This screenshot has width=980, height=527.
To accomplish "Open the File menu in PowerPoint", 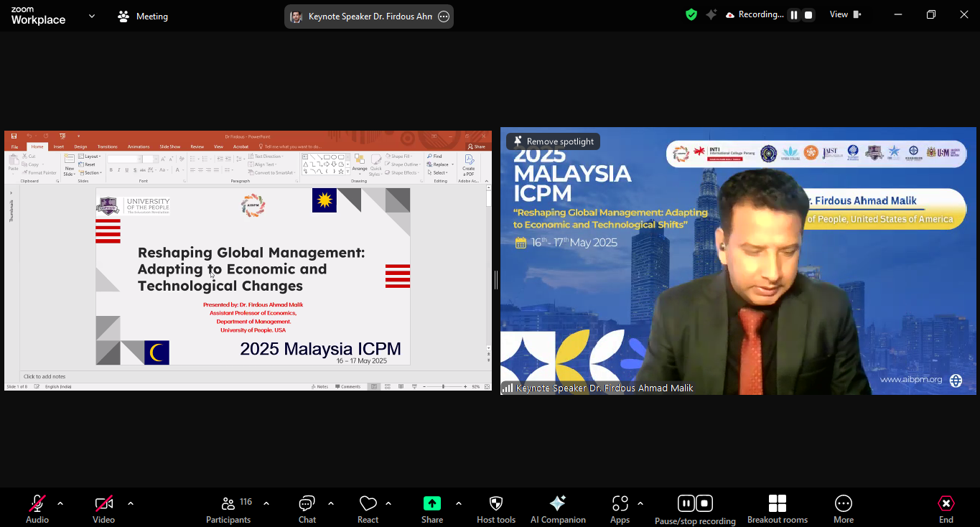I will 15,146.
